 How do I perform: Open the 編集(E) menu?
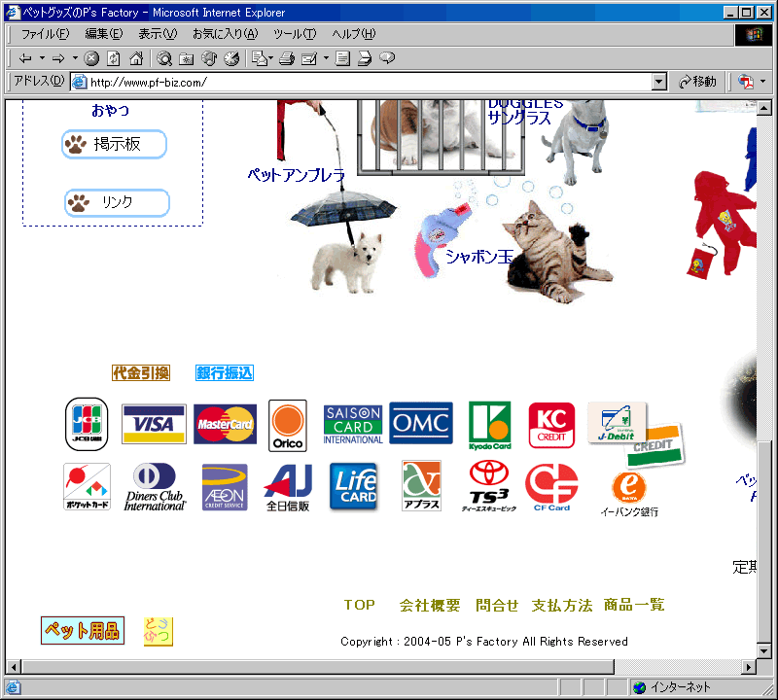104,34
